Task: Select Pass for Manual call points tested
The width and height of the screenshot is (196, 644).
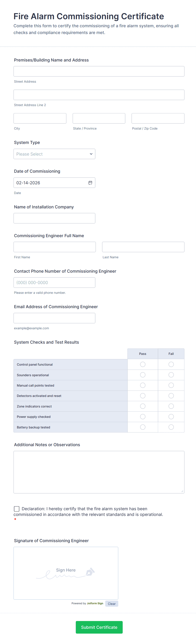Action: click(143, 386)
